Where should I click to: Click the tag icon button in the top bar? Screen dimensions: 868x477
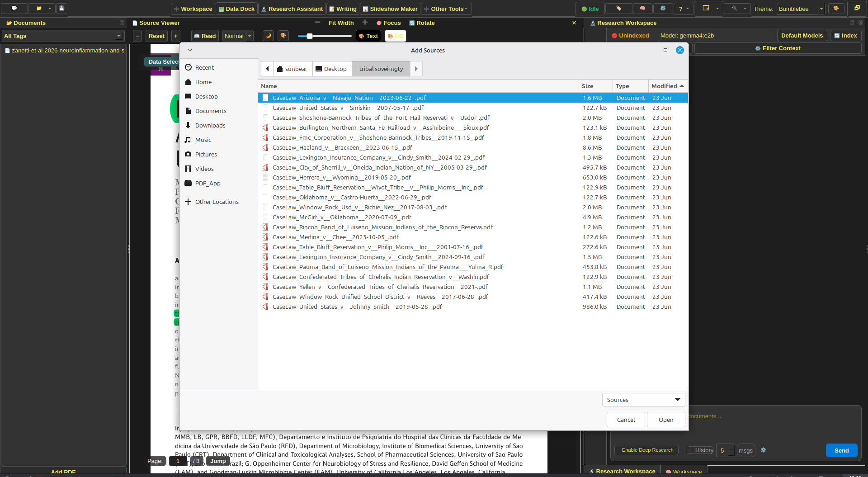tap(618, 8)
